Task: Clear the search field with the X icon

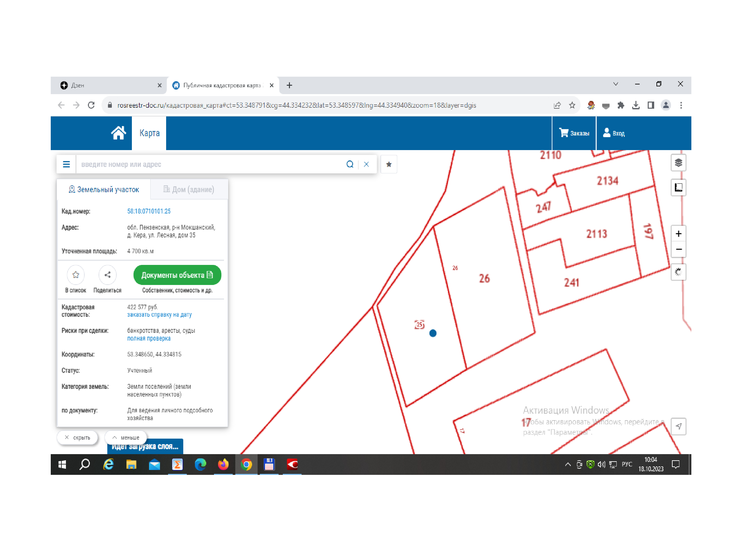Action: (x=366, y=164)
